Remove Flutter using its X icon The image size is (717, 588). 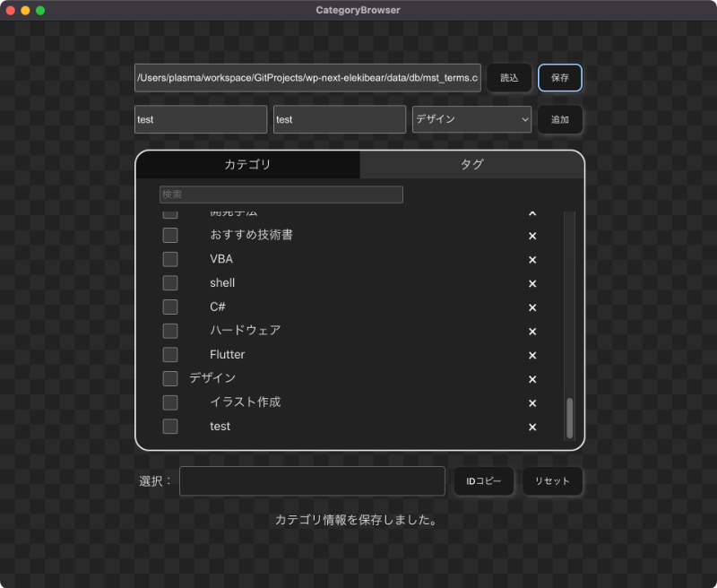point(531,355)
